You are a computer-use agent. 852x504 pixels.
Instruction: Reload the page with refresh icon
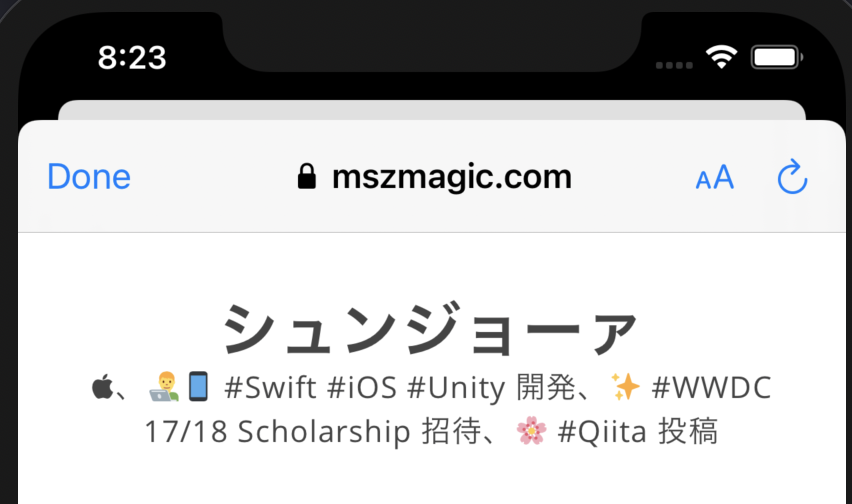click(792, 177)
